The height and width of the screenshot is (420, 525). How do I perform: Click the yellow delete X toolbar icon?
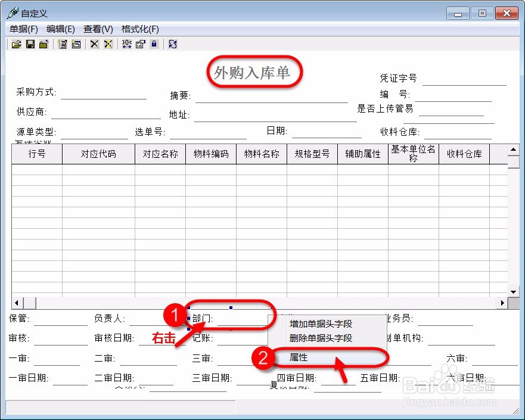[108, 43]
